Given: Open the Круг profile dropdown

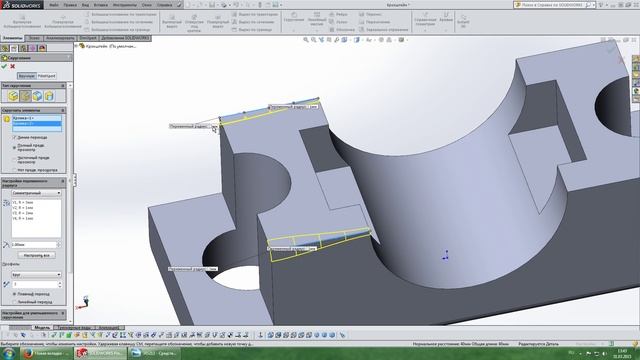Looking at the screenshot, I should (x=36, y=275).
